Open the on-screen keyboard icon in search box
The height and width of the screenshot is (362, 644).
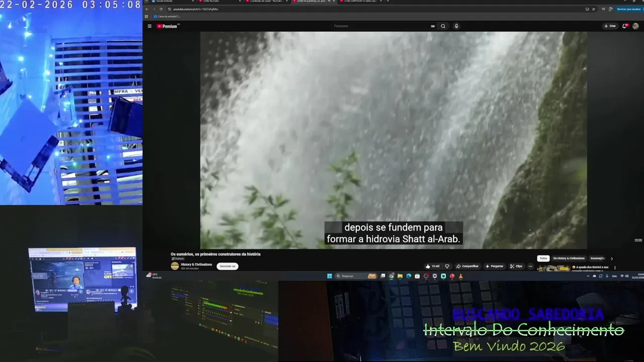[x=433, y=26]
